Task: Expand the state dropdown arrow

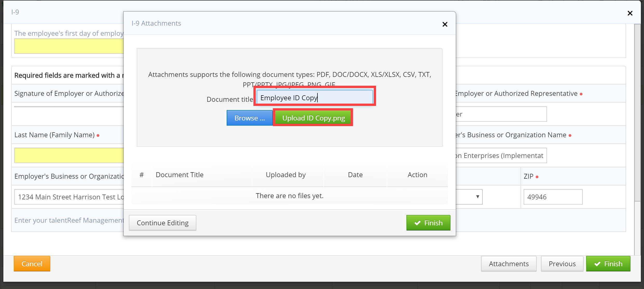Action: [477, 197]
